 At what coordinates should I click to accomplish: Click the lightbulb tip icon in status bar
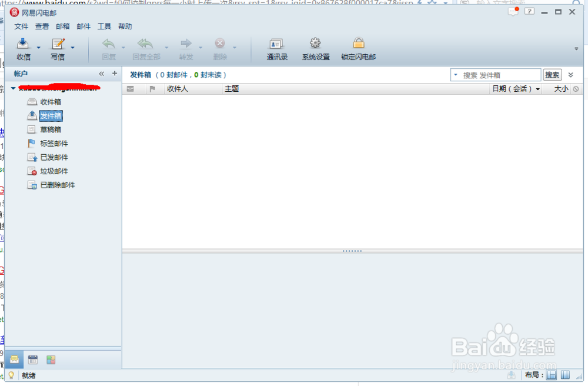click(x=11, y=375)
